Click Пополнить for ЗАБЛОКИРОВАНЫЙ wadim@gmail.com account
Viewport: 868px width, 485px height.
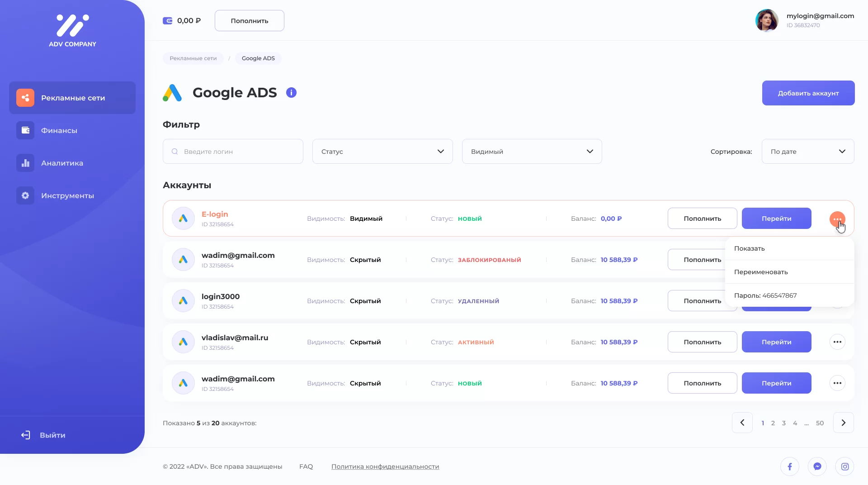point(697,260)
